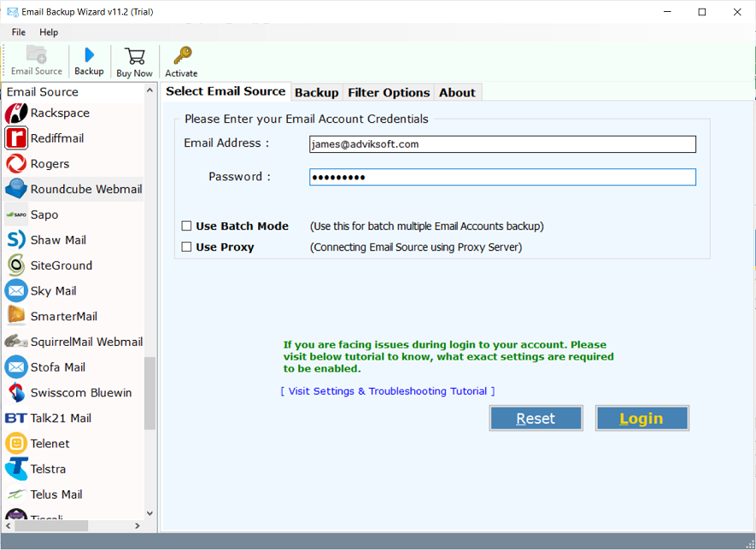This screenshot has width=756, height=550.
Task: Select the Roundcube Webmail cube icon
Action: point(16,189)
